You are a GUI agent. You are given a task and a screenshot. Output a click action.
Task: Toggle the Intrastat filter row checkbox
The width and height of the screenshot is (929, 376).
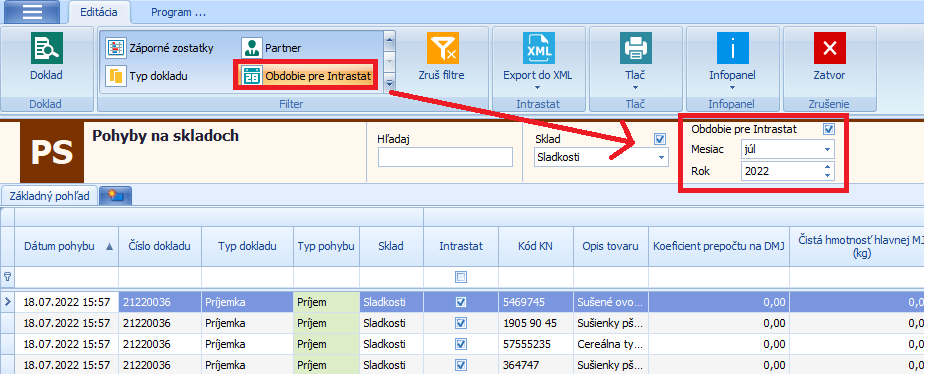click(460, 277)
